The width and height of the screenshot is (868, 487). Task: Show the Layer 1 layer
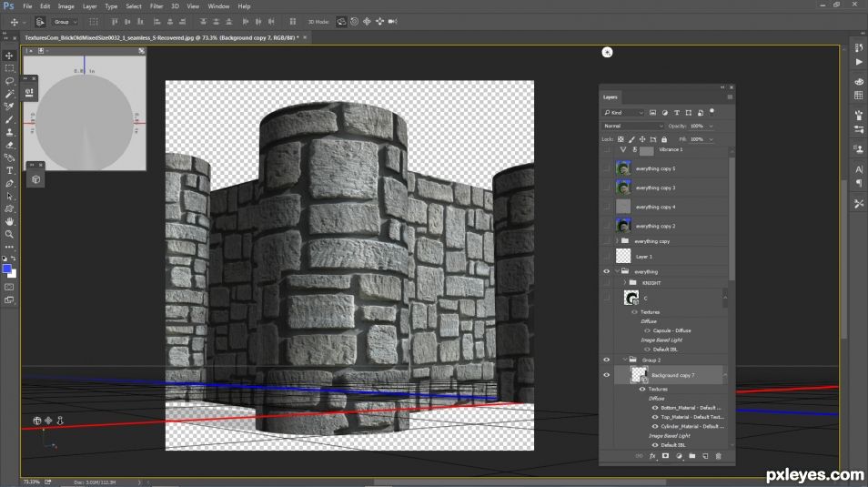coord(606,256)
